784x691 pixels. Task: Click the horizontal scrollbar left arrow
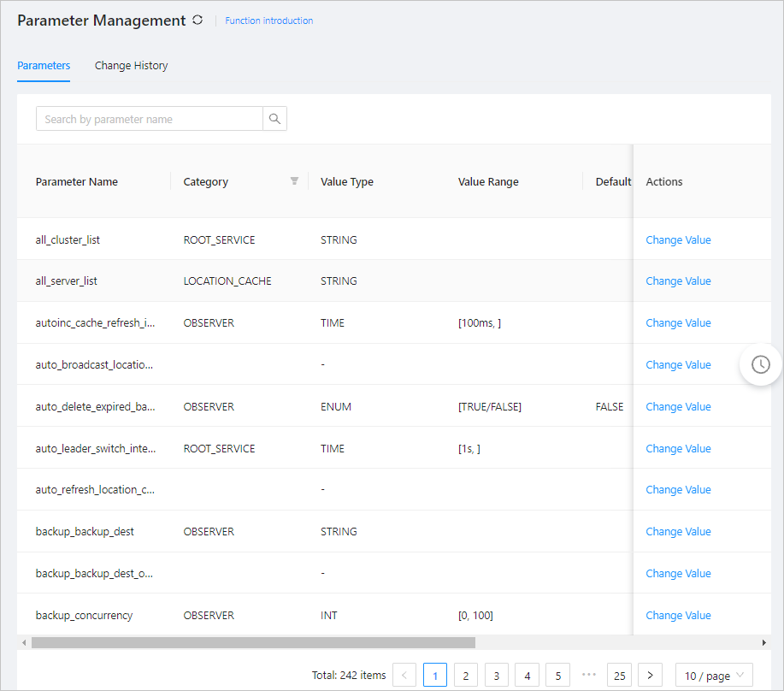[x=24, y=642]
